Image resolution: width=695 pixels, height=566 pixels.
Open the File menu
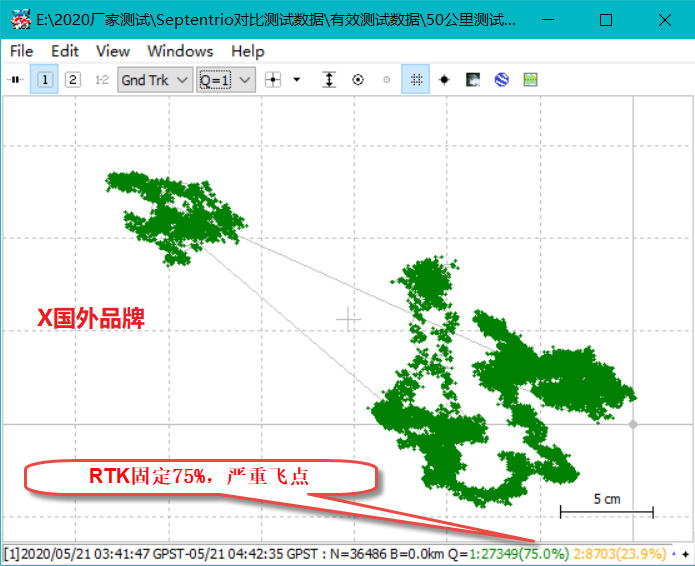click(21, 51)
